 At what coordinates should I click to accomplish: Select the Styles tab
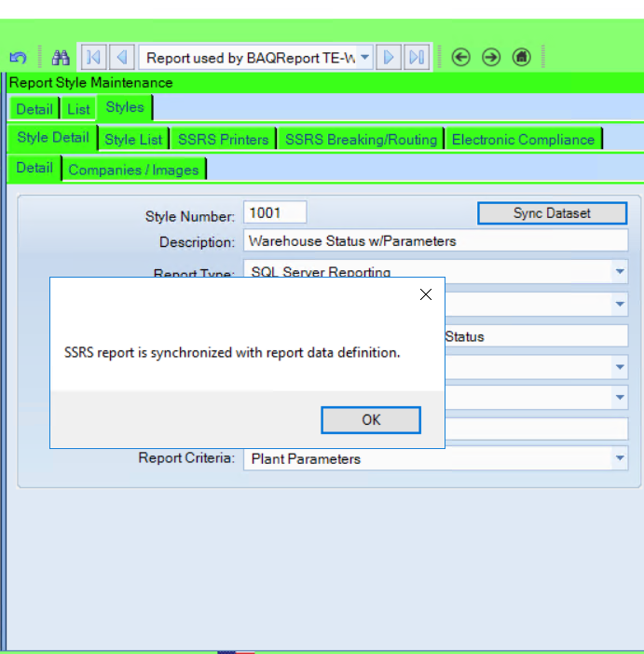coord(124,108)
